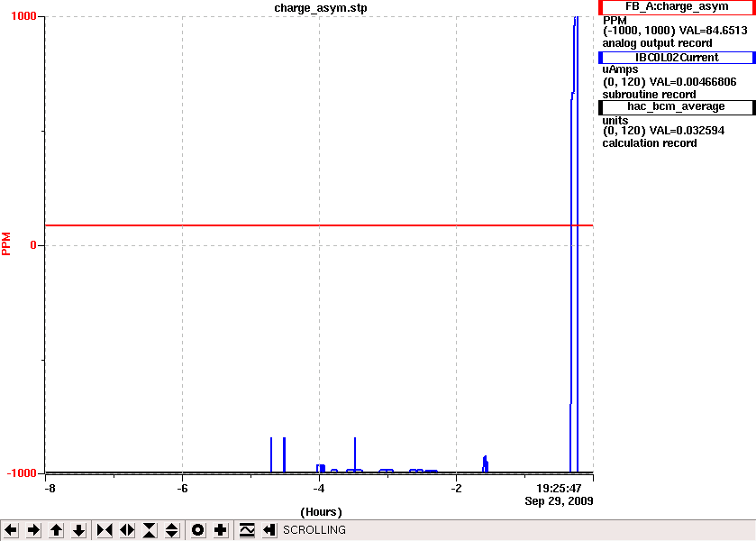The image size is (756, 541).
Task: Click the uAmps units label
Action: pyautogui.click(x=620, y=69)
